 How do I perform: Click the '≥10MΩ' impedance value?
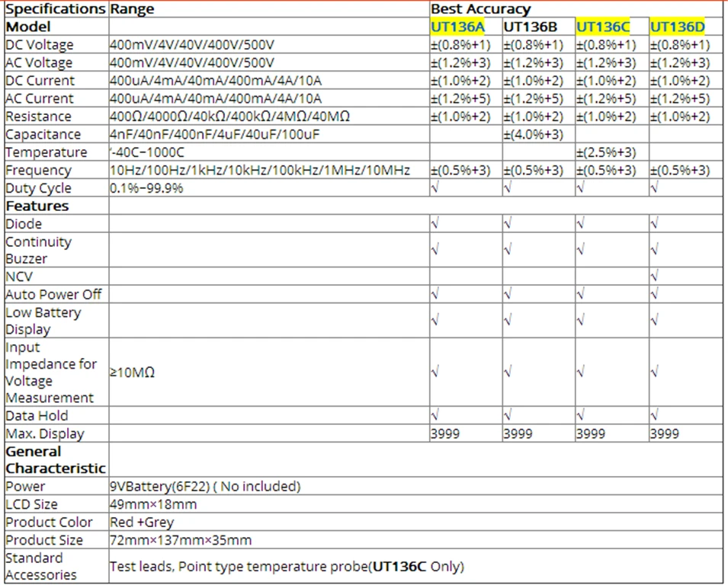pyautogui.click(x=133, y=372)
